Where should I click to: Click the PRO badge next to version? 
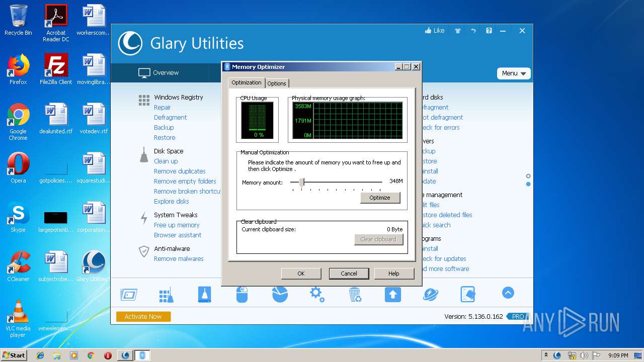tap(518, 316)
